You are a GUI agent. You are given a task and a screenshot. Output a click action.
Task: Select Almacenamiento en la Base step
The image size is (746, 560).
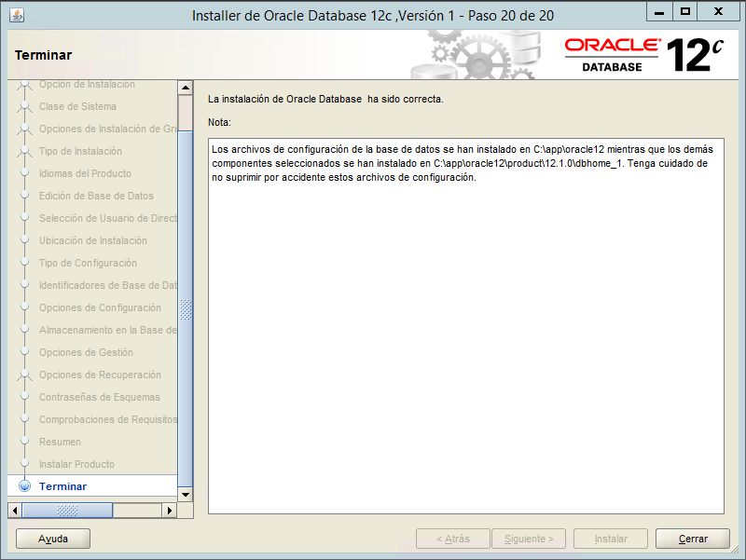pyautogui.click(x=108, y=330)
